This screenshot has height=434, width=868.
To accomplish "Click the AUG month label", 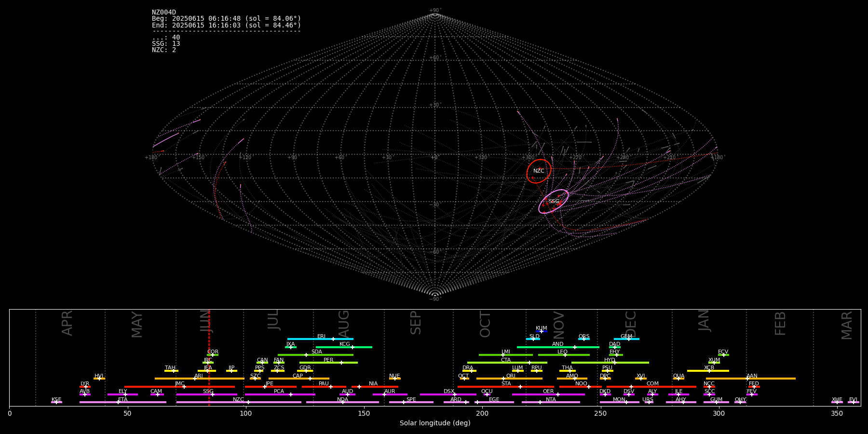I will (344, 324).
